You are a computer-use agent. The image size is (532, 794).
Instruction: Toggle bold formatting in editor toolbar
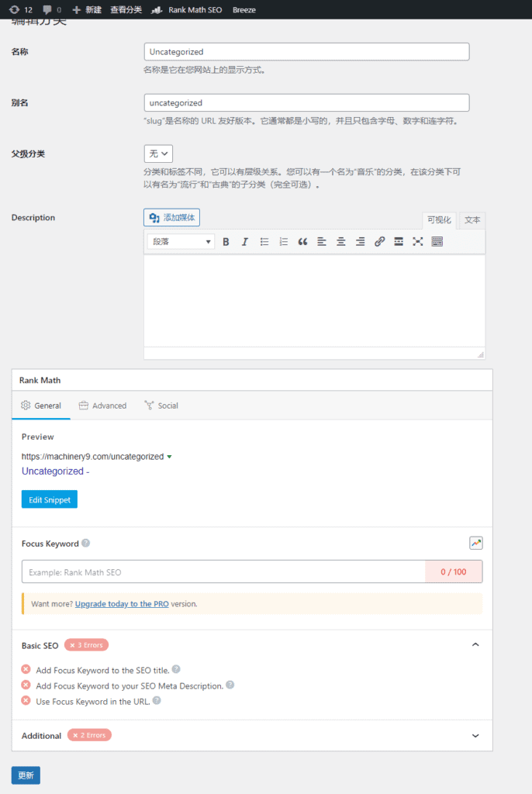(x=226, y=242)
